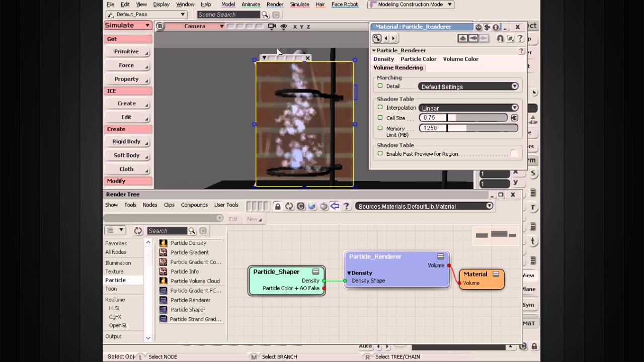Viewport: 644px width, 362px height.
Task: Click the previous arrow in Material property panel
Action: (386, 38)
